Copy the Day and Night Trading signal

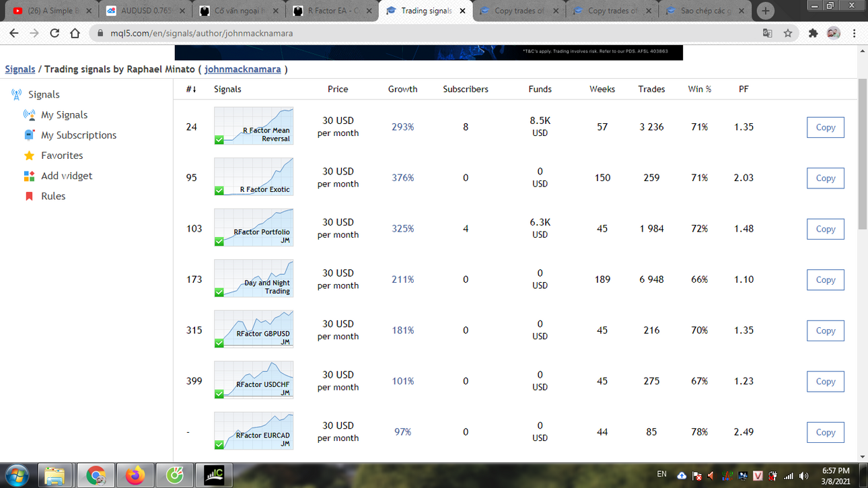coord(826,280)
